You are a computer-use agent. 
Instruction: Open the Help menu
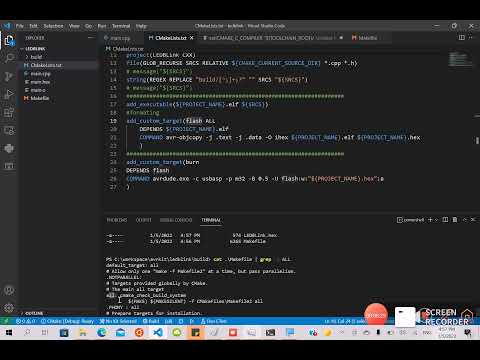(141, 26)
